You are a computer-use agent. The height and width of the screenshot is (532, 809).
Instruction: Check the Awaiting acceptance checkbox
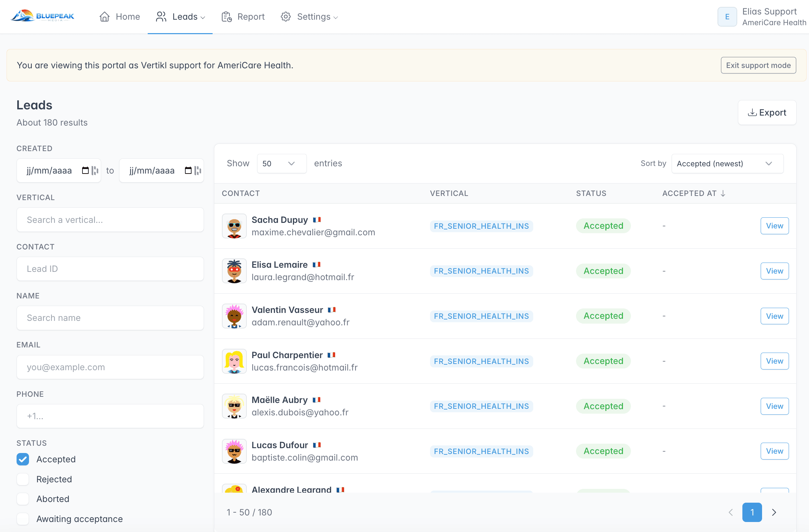[x=23, y=519]
